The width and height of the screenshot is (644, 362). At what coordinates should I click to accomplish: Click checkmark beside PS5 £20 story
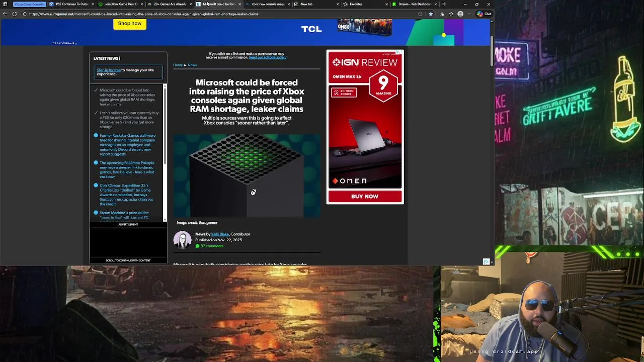(x=96, y=113)
